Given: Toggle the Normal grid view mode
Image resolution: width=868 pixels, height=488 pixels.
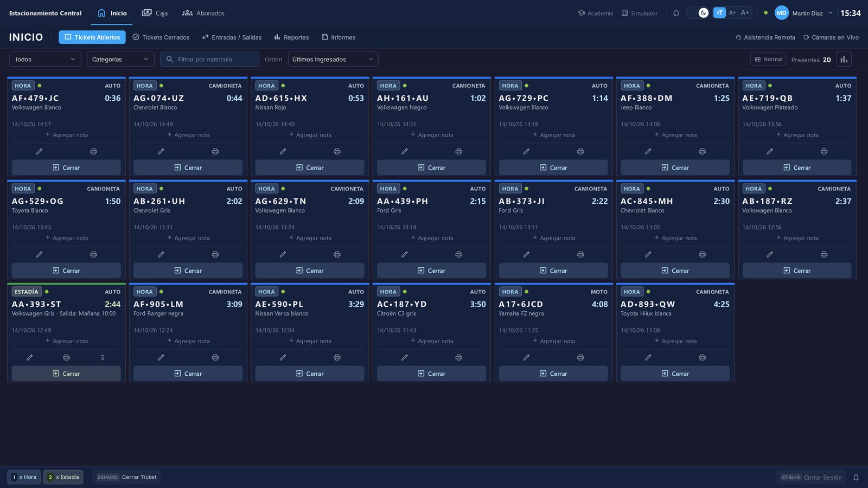Looking at the screenshot, I should pos(769,59).
